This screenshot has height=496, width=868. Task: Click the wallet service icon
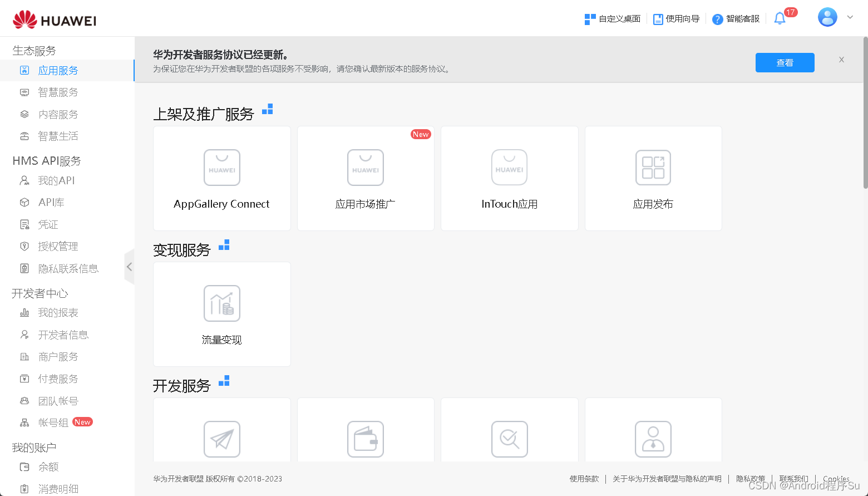click(366, 439)
